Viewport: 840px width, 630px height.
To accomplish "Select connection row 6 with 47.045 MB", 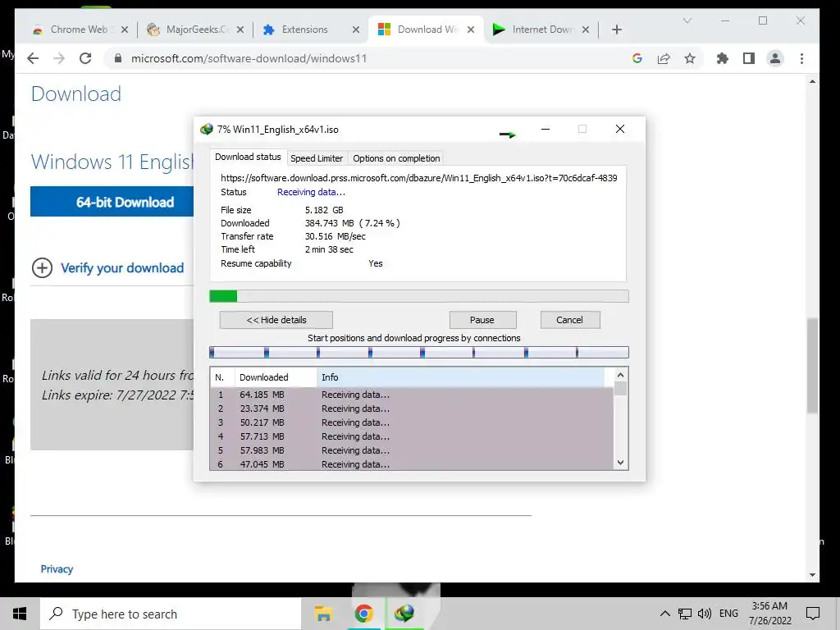I will click(x=412, y=464).
